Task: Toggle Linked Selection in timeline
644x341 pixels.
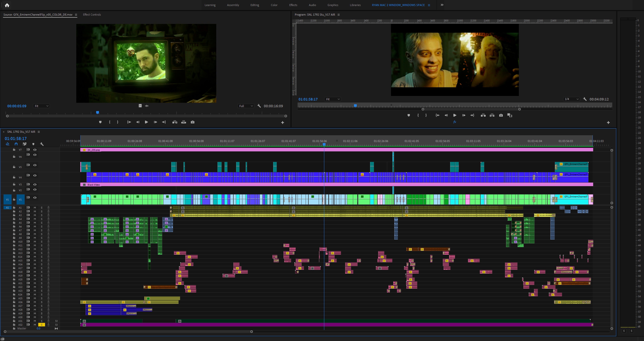Action: point(25,144)
